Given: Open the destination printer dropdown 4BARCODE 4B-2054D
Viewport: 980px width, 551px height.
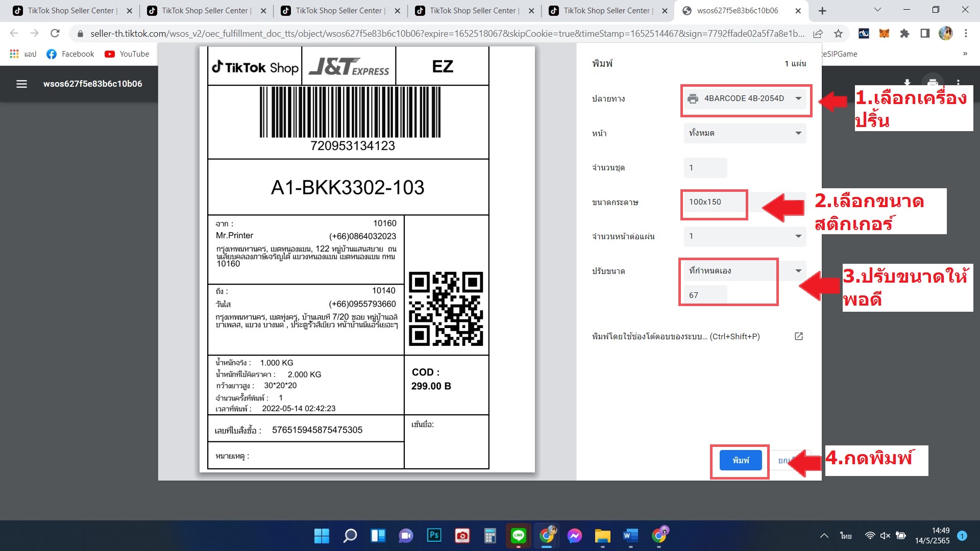Looking at the screenshot, I should (745, 98).
